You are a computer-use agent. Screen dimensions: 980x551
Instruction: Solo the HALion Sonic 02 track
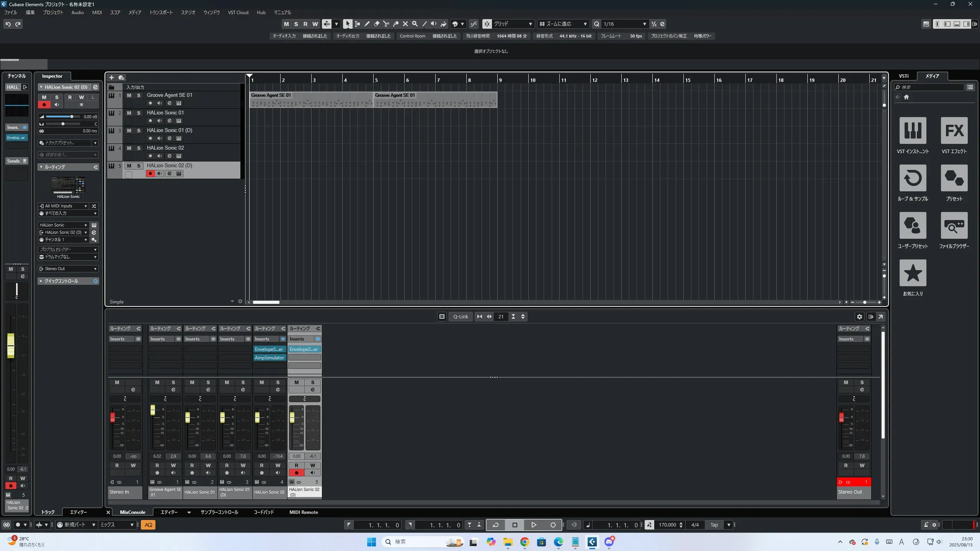click(139, 148)
